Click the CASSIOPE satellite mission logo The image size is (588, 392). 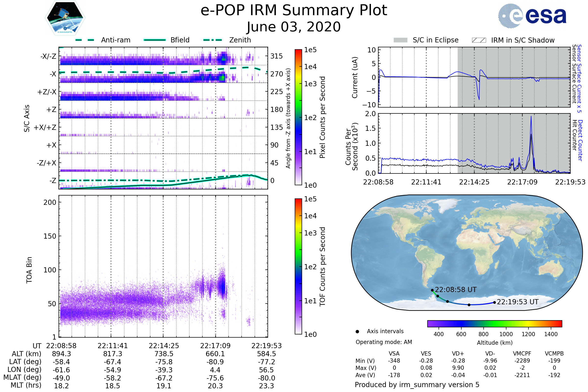(65, 18)
